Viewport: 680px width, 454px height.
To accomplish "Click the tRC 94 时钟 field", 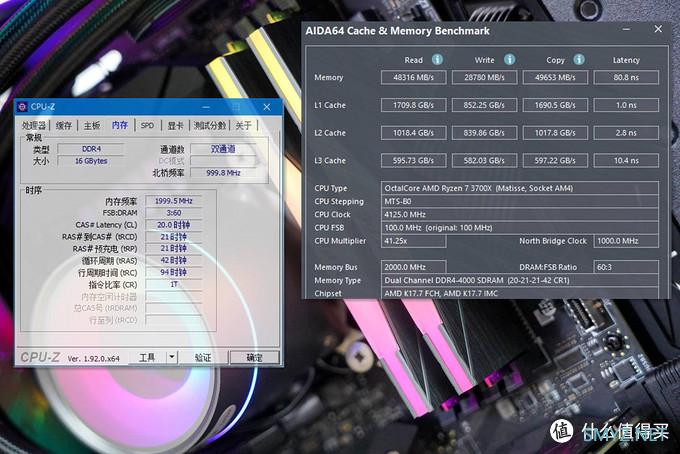I will click(173, 272).
